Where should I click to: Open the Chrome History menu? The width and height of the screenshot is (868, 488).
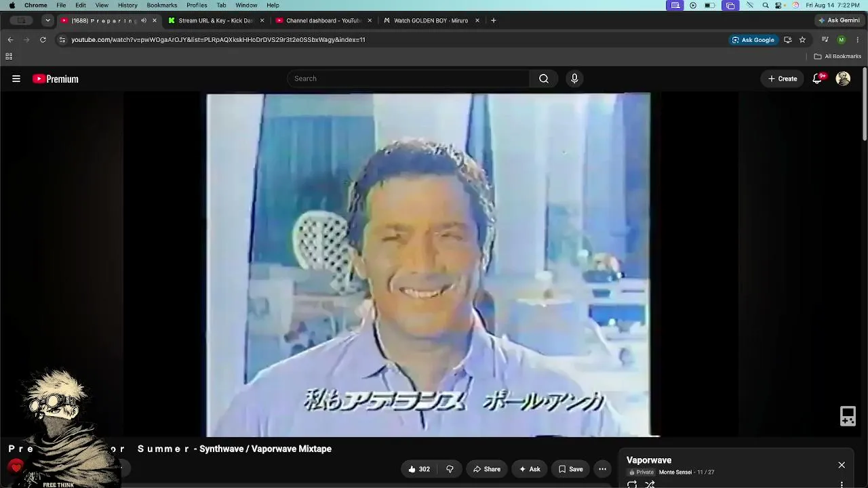point(127,5)
